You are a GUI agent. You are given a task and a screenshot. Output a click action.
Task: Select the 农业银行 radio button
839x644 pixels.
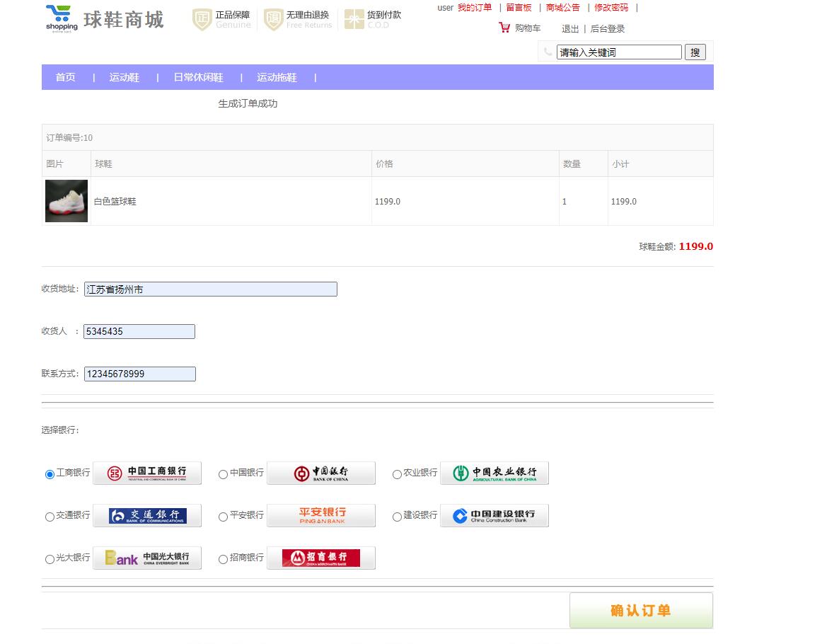pos(397,474)
